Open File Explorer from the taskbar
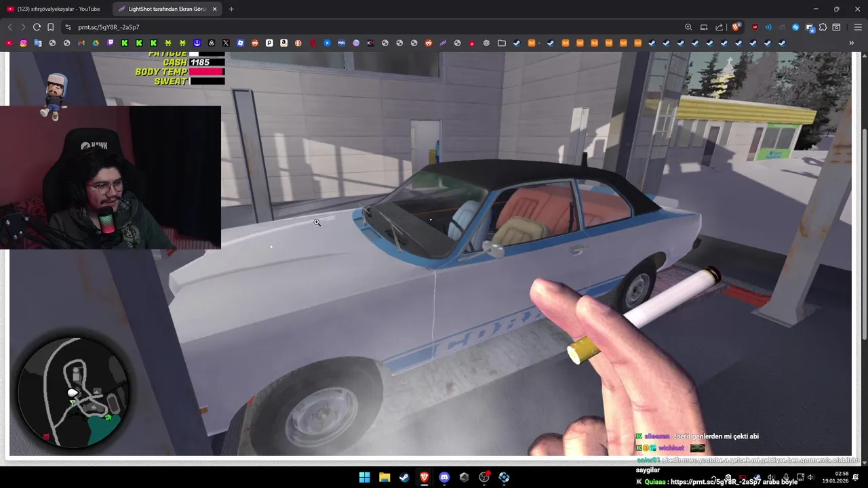The image size is (868, 488). (x=384, y=477)
